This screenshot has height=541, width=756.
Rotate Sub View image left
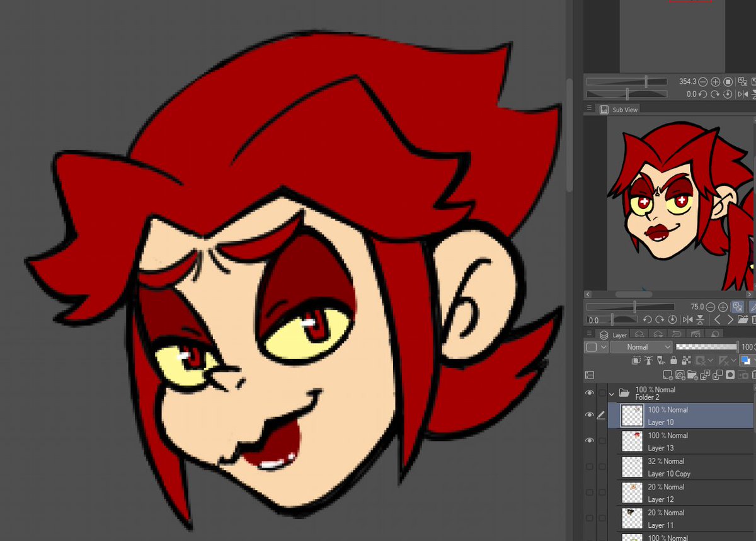[x=647, y=320]
